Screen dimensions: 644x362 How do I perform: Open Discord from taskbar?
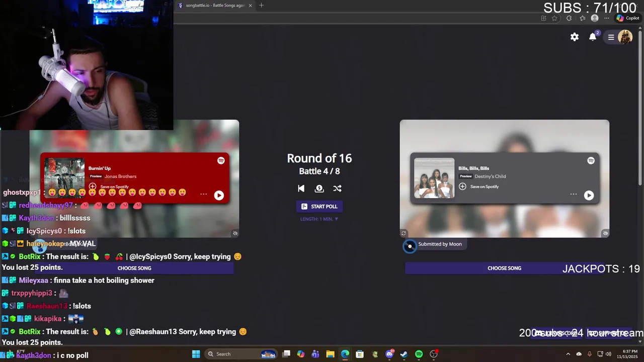[x=389, y=354]
